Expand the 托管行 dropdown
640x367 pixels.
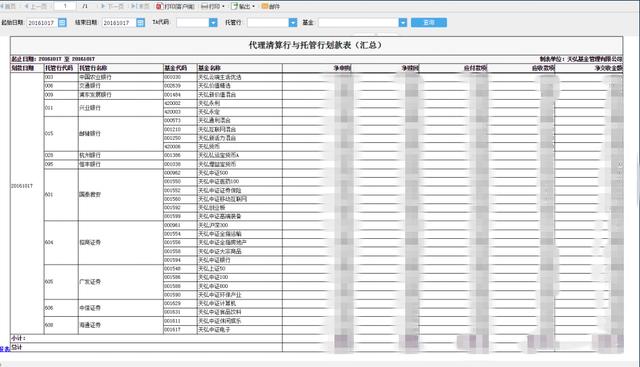tap(293, 22)
